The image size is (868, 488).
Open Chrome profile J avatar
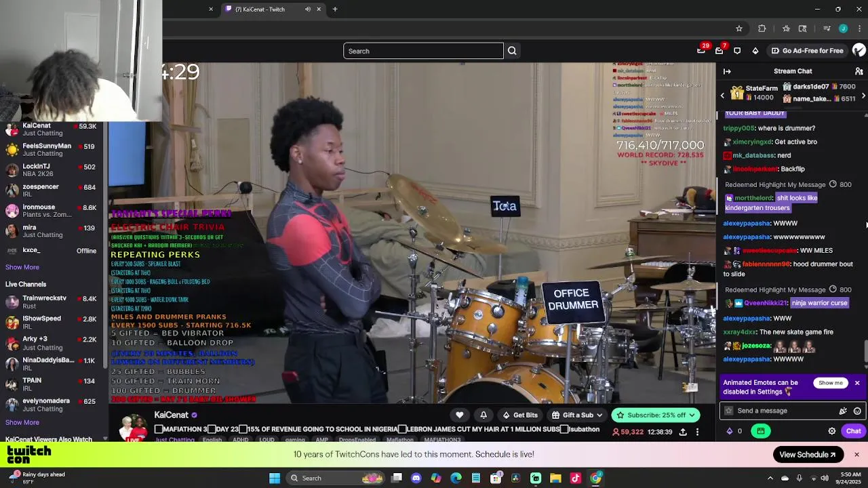coord(843,28)
